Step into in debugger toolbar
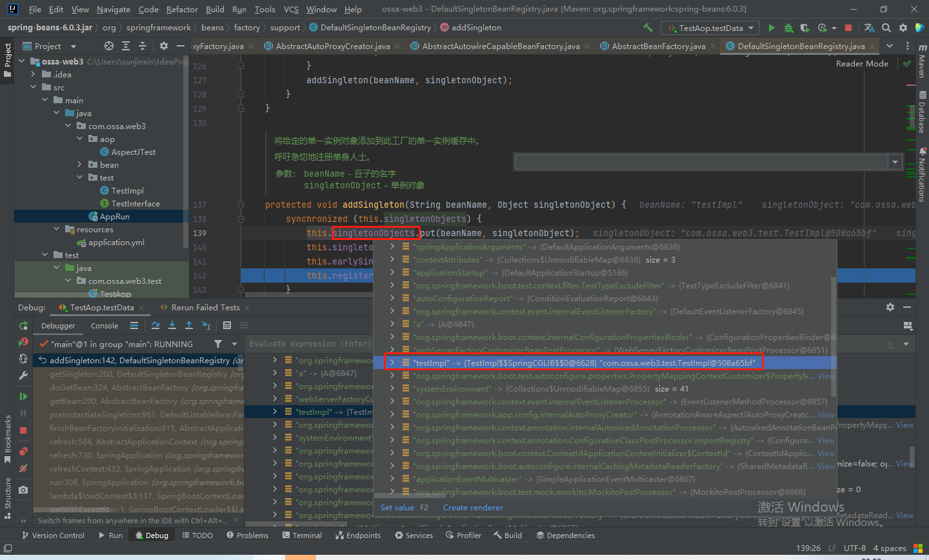 click(x=172, y=325)
